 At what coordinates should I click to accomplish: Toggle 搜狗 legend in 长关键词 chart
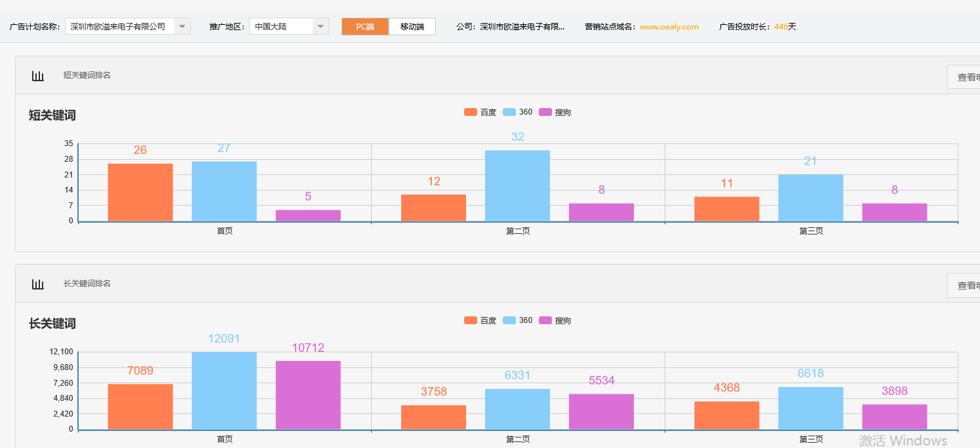click(555, 320)
